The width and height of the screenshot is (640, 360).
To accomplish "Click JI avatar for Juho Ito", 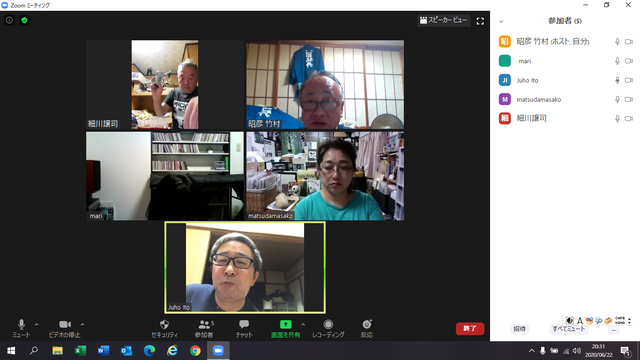I will (x=505, y=80).
